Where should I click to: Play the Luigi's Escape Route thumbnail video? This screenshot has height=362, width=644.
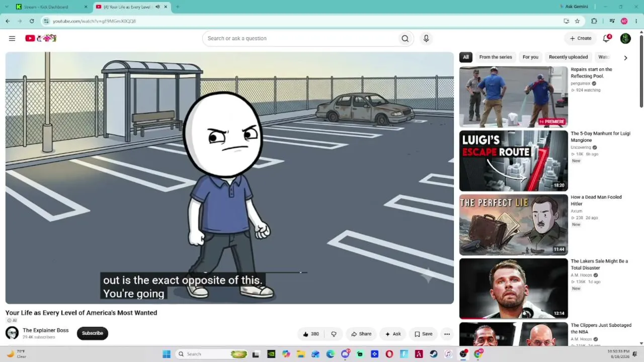(514, 161)
